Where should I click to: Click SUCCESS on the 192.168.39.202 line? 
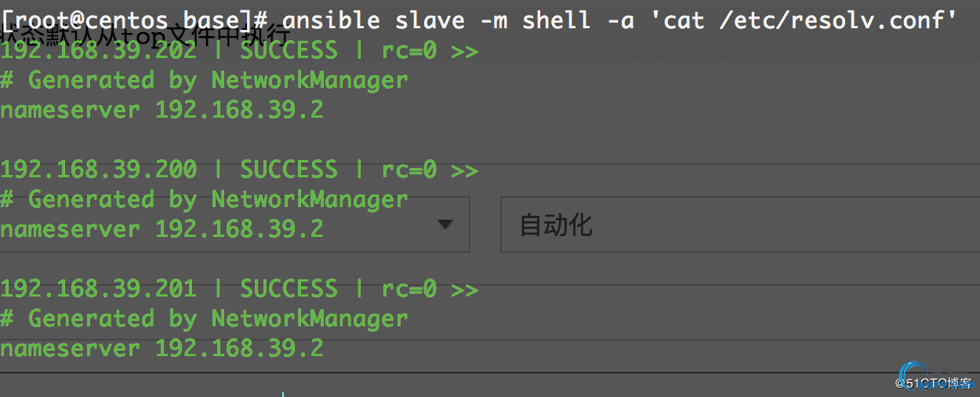(289, 51)
